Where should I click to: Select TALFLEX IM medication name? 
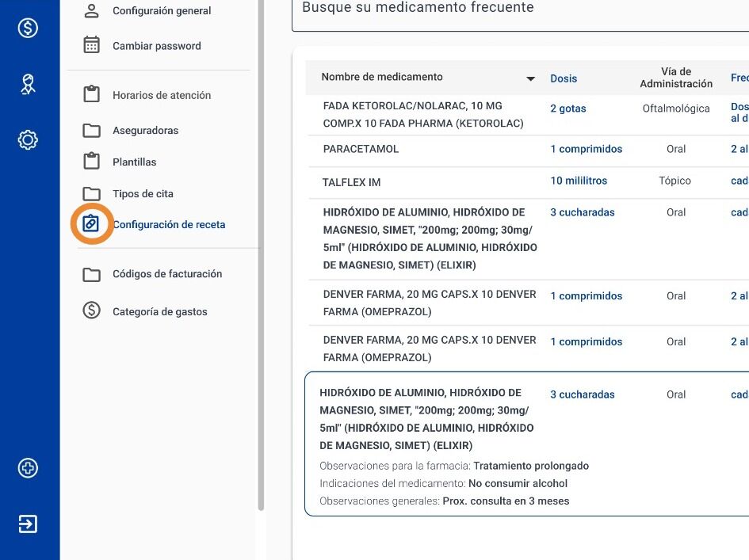pos(351,182)
